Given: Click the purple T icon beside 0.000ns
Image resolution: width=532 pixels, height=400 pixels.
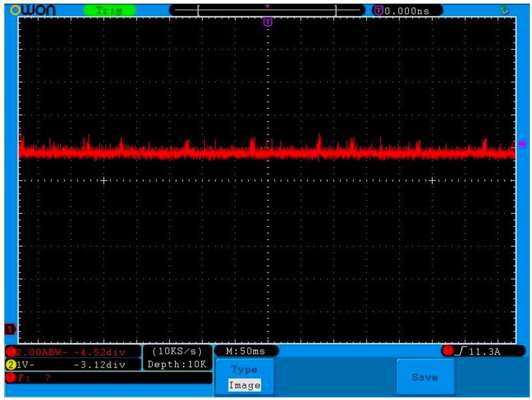Looking at the screenshot, I should point(378,10).
